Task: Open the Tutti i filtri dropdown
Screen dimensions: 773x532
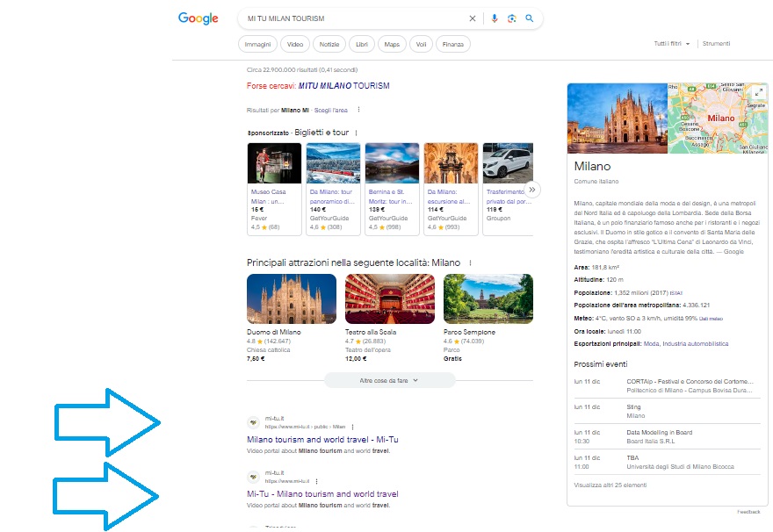Action: click(x=671, y=44)
